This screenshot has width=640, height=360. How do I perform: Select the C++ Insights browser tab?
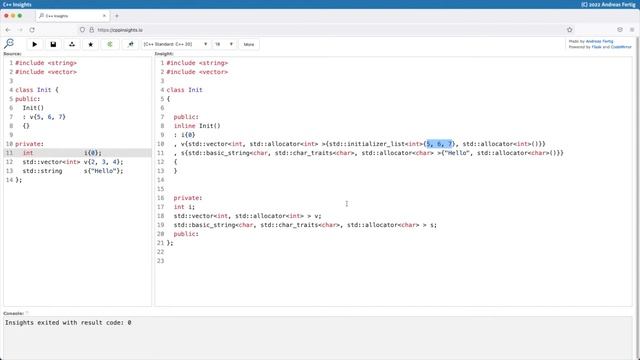tap(72, 16)
